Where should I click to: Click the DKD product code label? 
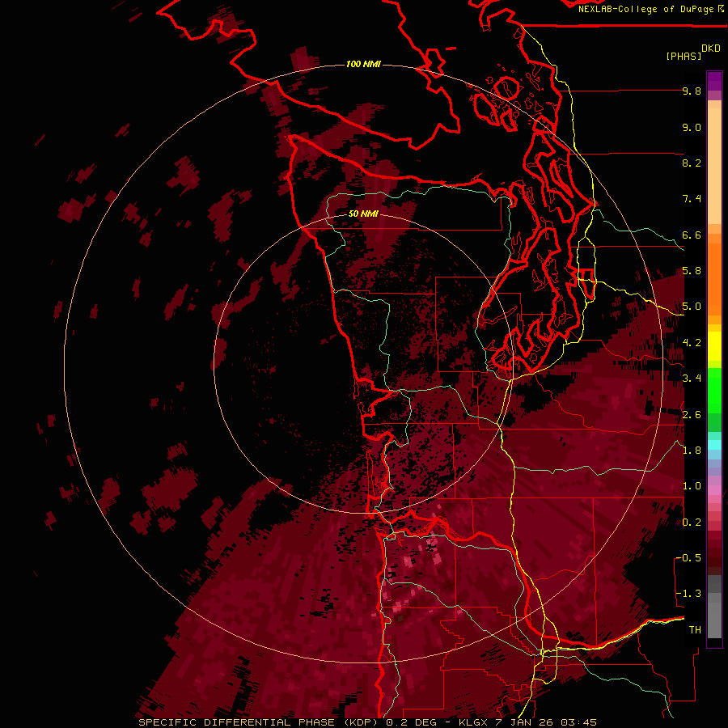(711, 49)
